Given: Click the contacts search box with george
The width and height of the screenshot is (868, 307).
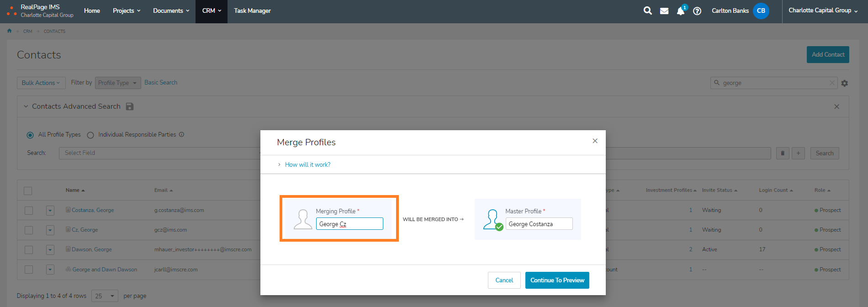Looking at the screenshot, I should pos(774,83).
